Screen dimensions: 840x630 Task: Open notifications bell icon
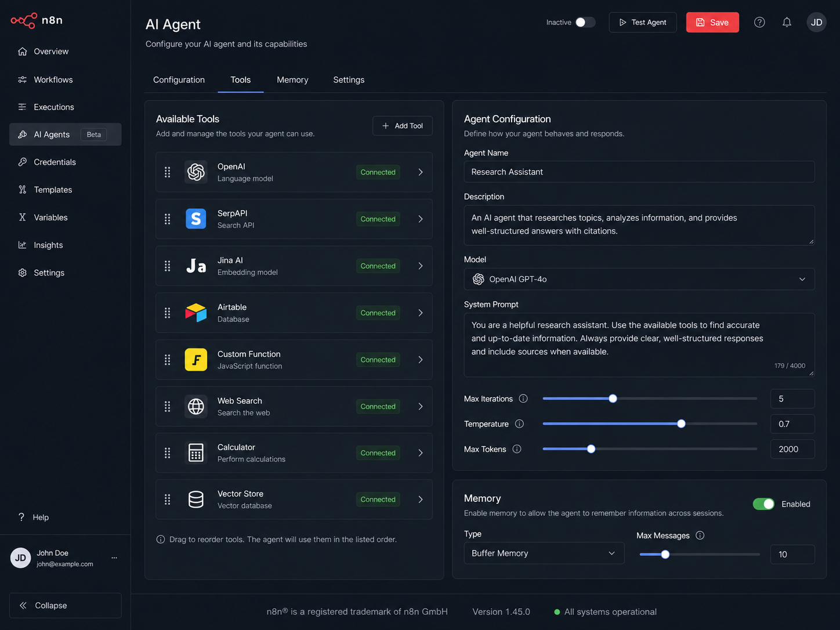787,22
